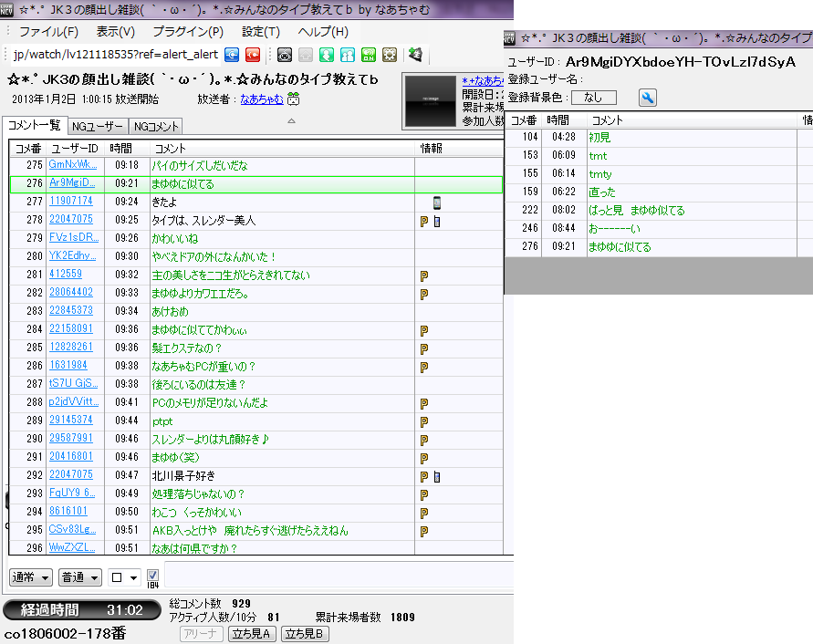
Task: Click the gear settings icon in toolbar
Action: 390,55
